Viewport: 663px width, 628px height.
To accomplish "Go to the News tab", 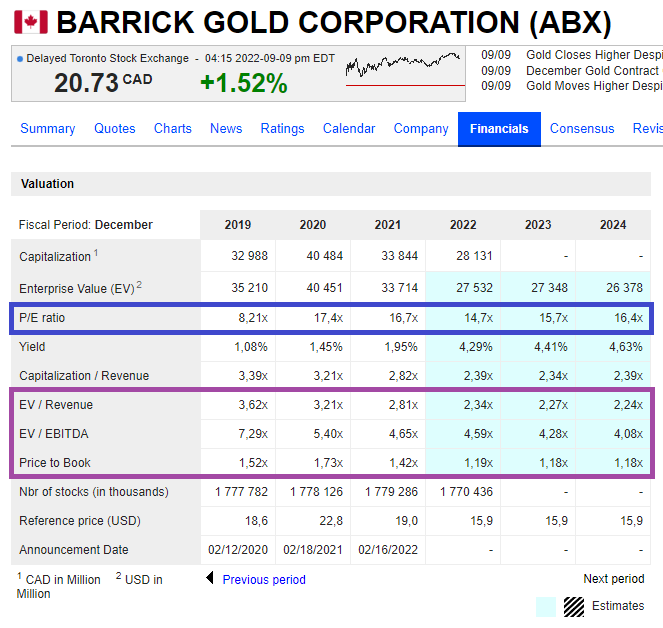I will [226, 128].
